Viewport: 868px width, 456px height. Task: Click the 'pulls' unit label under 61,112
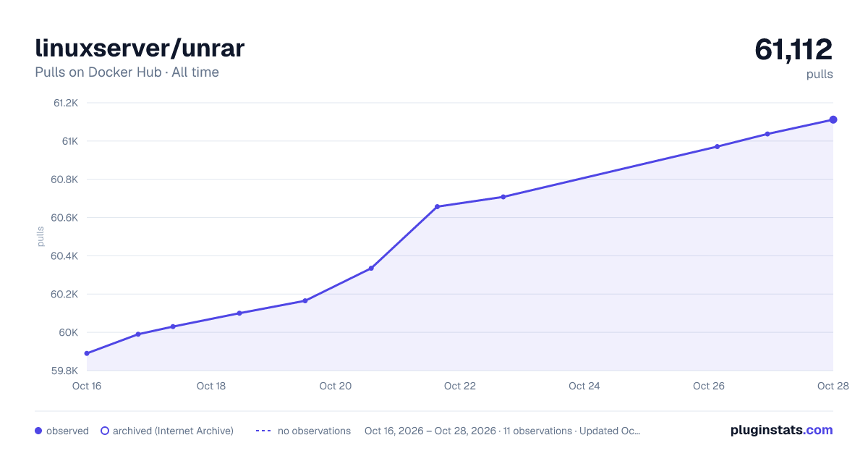820,74
